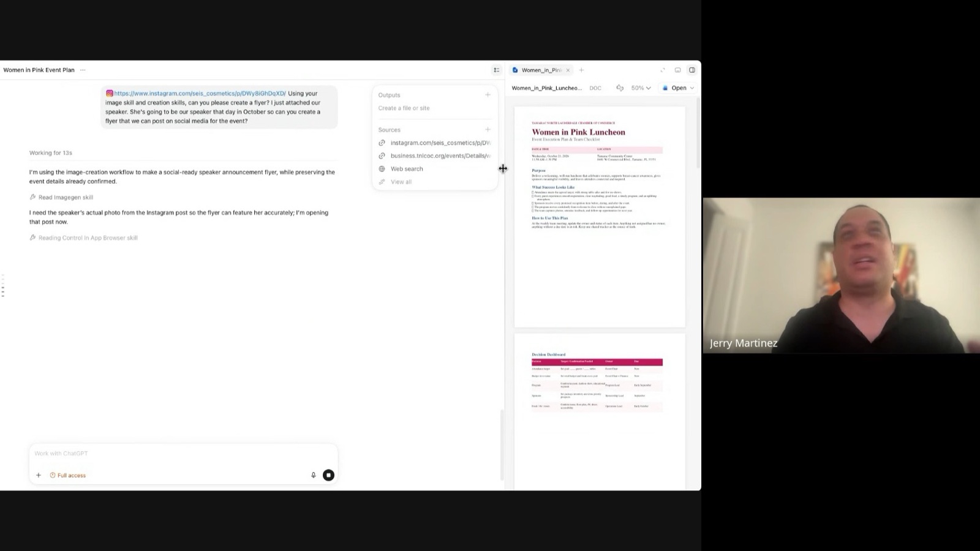Click the Women in Pink Event Plan title
Screen dimensions: 980x551
tap(39, 70)
